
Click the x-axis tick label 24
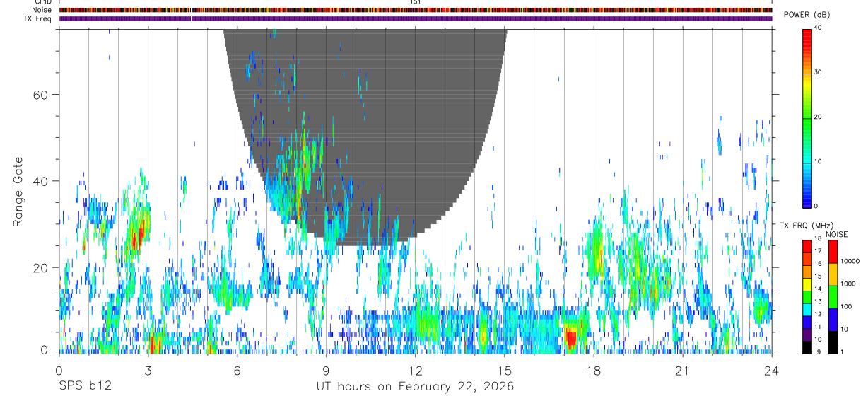pyautogui.click(x=772, y=371)
